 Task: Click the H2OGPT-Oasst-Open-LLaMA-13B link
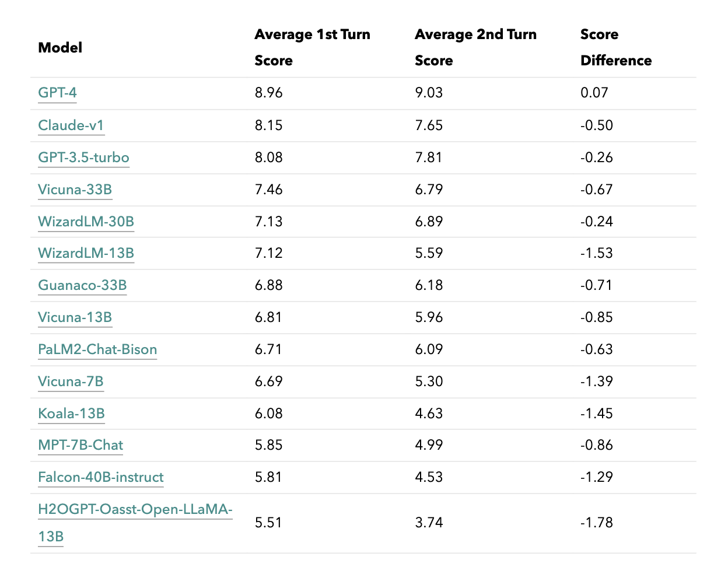(135, 509)
